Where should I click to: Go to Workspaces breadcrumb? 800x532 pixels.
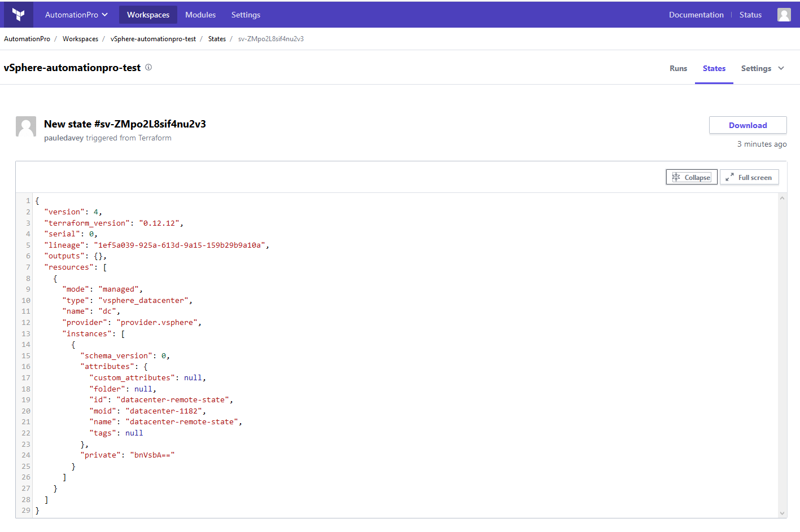coord(80,39)
